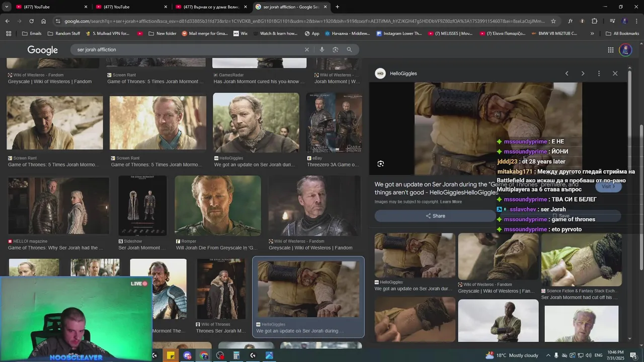Visit the HelloGiggles page
The height and width of the screenshot is (362, 644).
[608, 187]
